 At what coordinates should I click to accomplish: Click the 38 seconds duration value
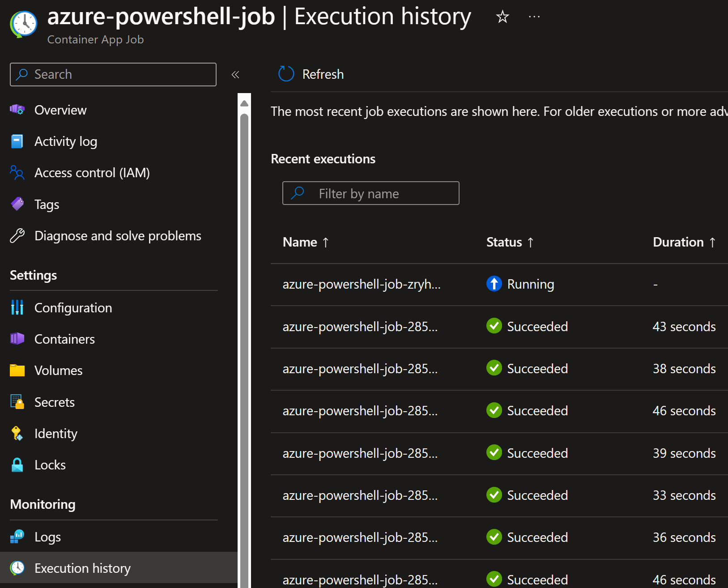[x=684, y=369]
